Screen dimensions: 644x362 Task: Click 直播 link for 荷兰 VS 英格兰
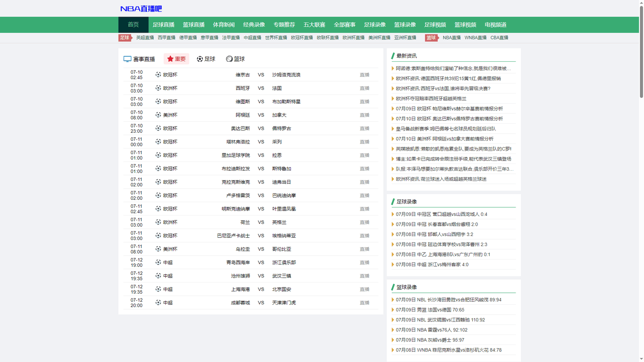coord(364,222)
